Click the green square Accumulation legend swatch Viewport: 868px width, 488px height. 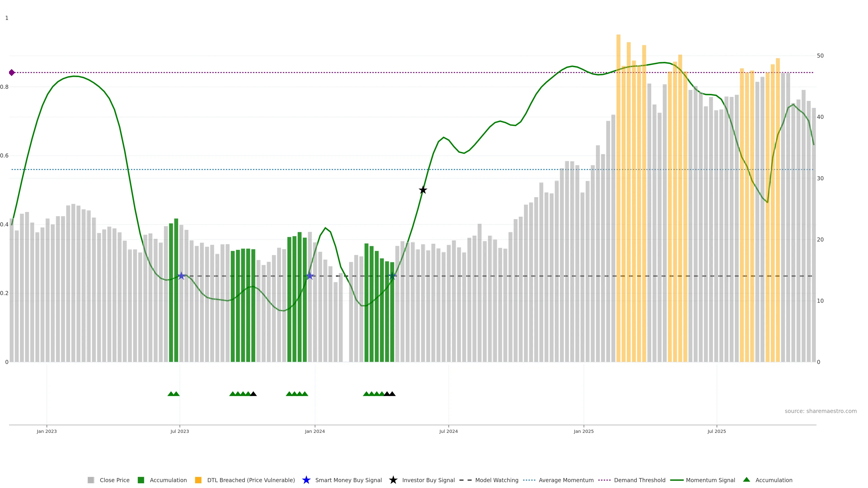(x=141, y=480)
